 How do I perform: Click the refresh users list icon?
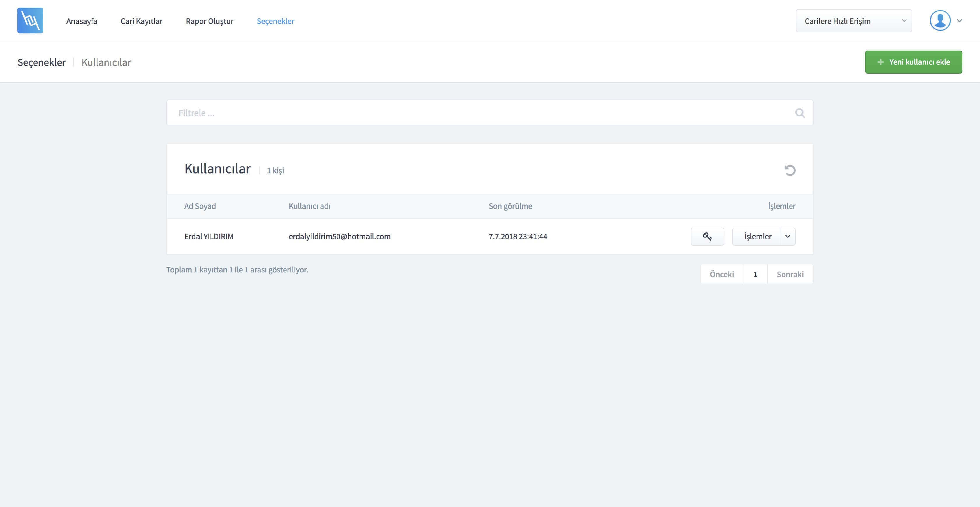click(790, 170)
